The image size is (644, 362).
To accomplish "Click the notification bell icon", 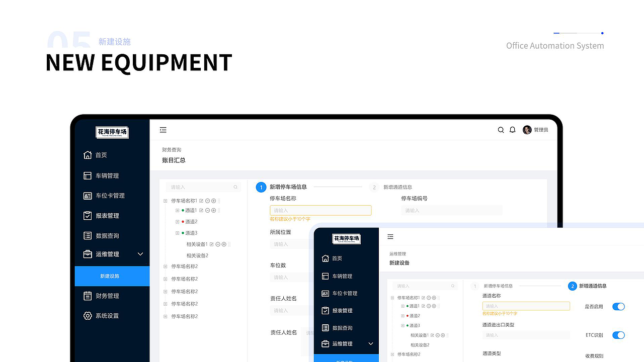I will point(512,130).
